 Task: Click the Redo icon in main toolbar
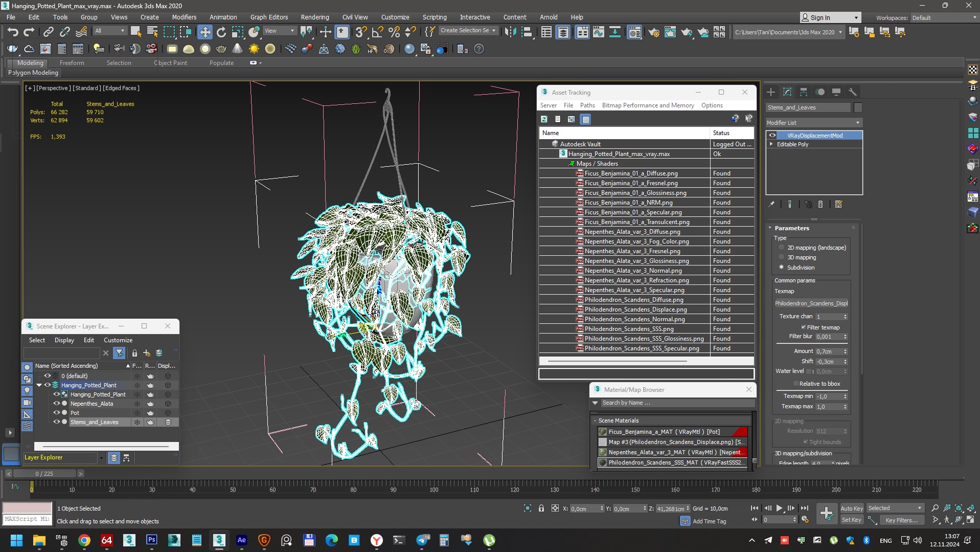[x=29, y=32]
